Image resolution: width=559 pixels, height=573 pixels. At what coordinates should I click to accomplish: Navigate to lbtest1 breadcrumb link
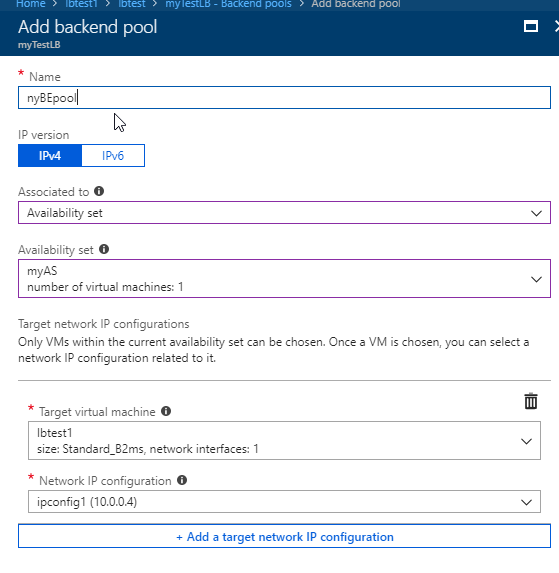[81, 4]
